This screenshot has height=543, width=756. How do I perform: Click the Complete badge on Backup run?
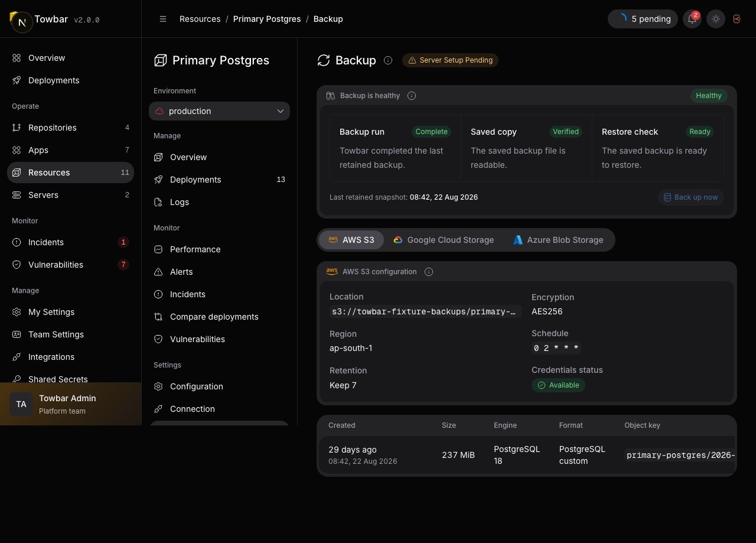pos(431,132)
